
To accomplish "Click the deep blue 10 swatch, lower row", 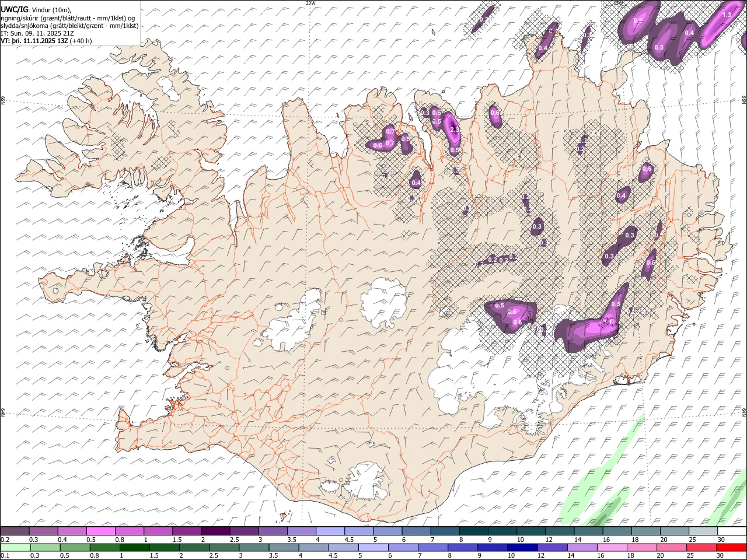I will 523,547.
